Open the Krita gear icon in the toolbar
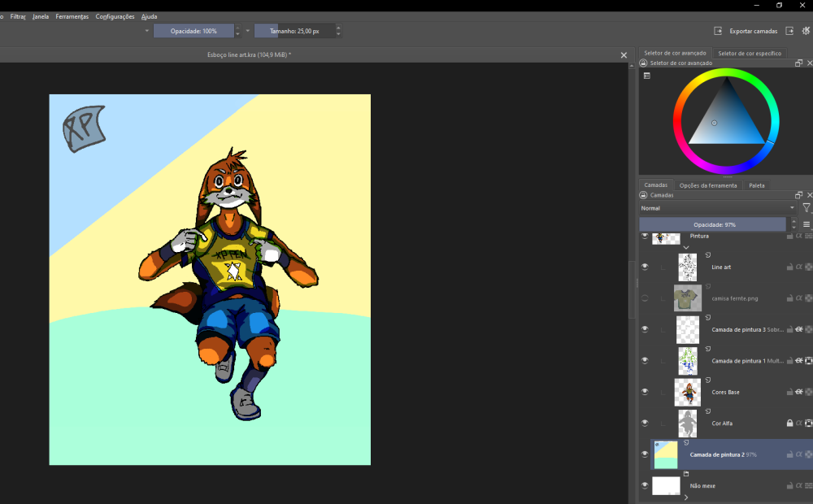The image size is (813, 504). 806,31
